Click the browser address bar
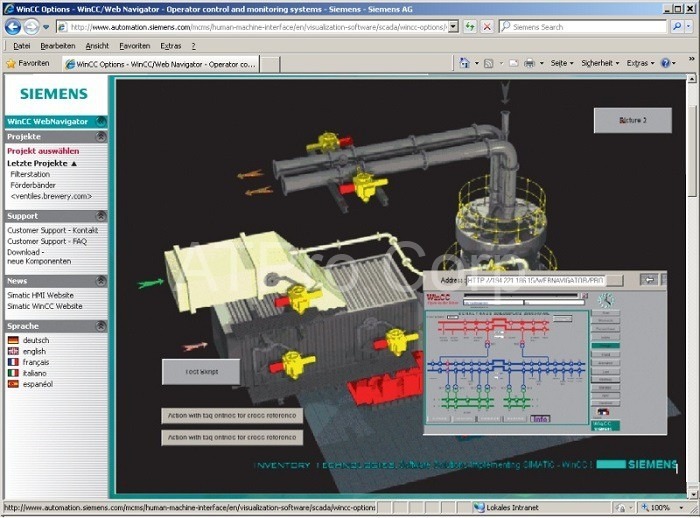Screen dimensions: 700x518 point(260,27)
